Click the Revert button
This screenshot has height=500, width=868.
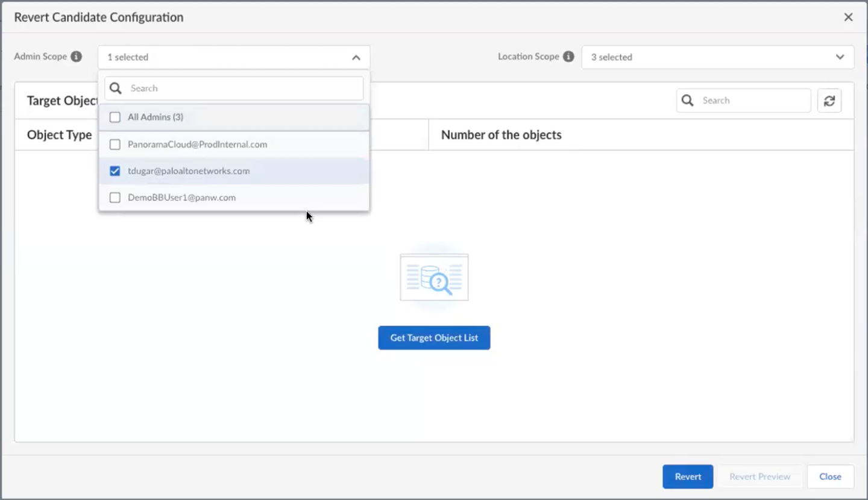point(688,477)
